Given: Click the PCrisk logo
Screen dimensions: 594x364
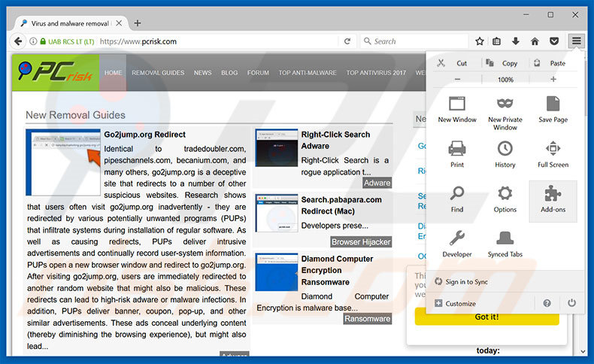Looking at the screenshot, I should point(56,72).
